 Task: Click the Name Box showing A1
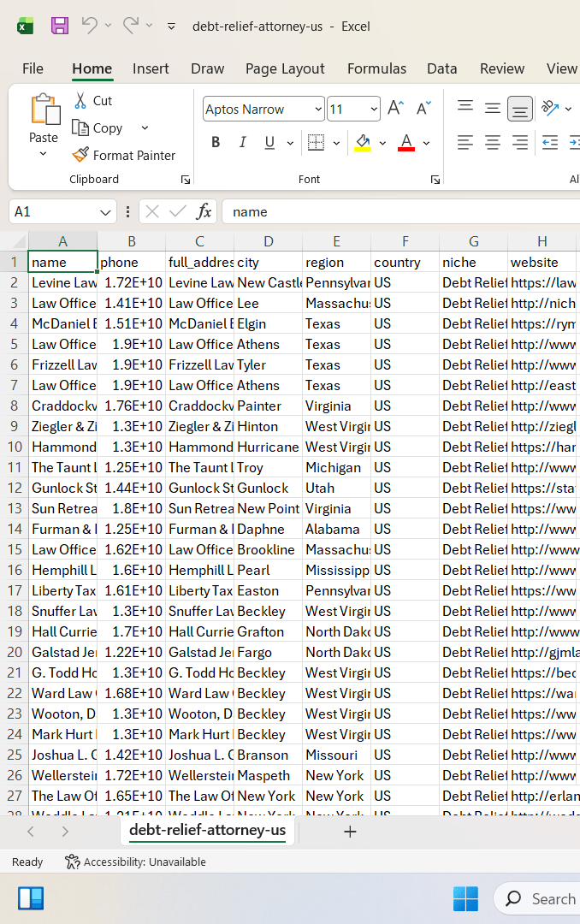pos(53,211)
